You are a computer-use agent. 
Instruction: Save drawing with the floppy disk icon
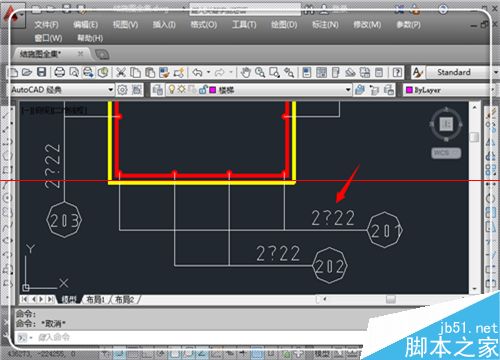pyautogui.click(x=41, y=72)
